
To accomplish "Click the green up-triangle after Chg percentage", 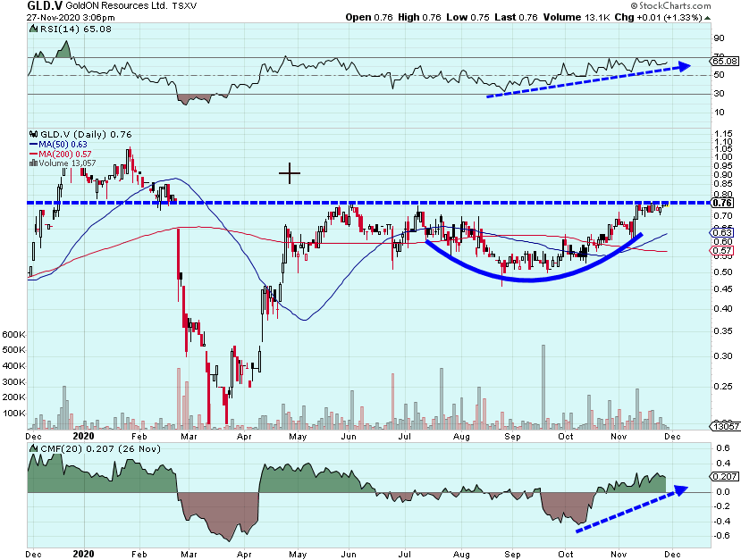I will click(x=707, y=18).
